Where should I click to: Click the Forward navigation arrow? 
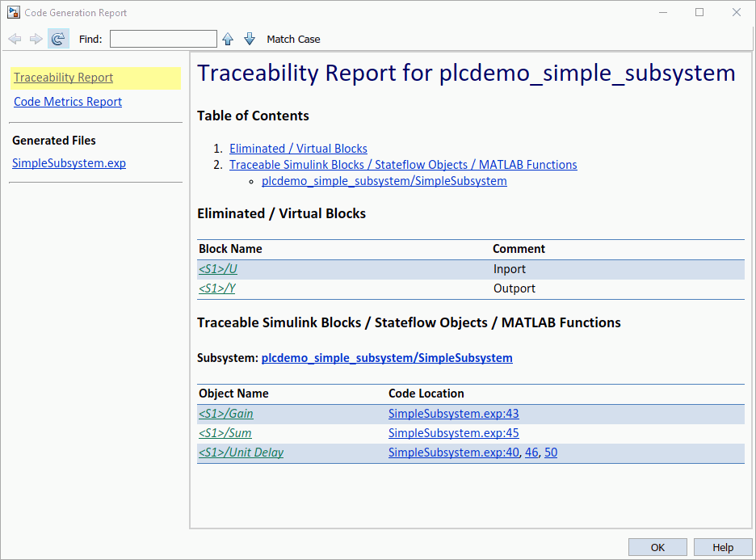coord(36,39)
